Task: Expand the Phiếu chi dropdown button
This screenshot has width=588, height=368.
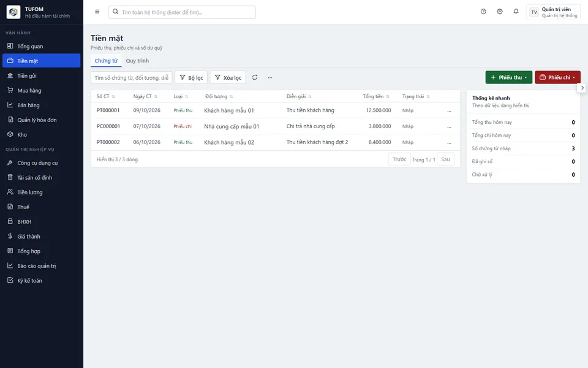Action: (x=557, y=77)
